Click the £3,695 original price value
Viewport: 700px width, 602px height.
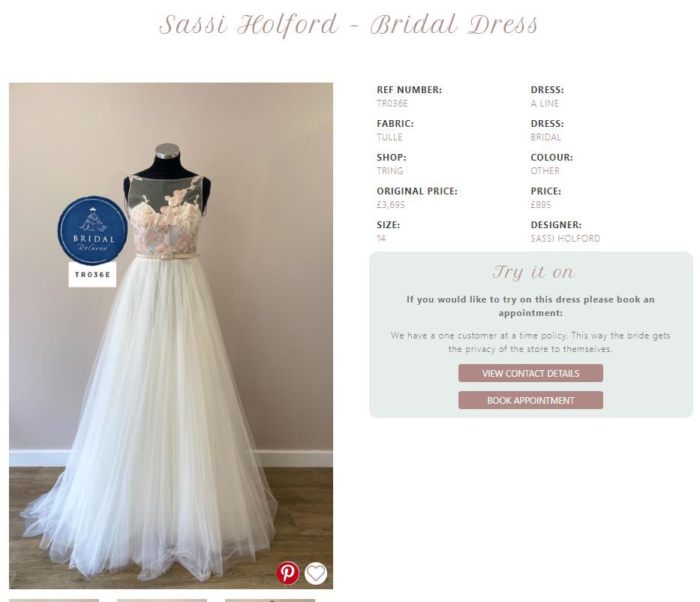pos(391,205)
